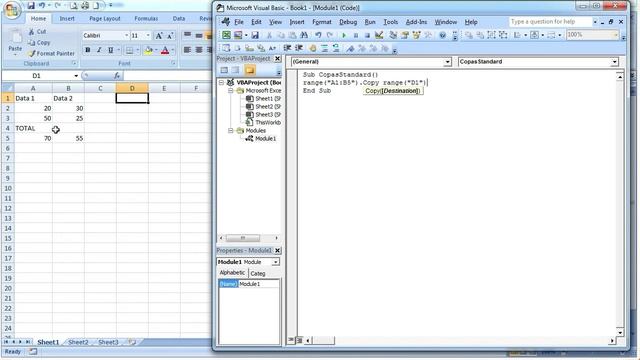Click the Reset stop icon
Screen dimensions: 640x360
367,35
